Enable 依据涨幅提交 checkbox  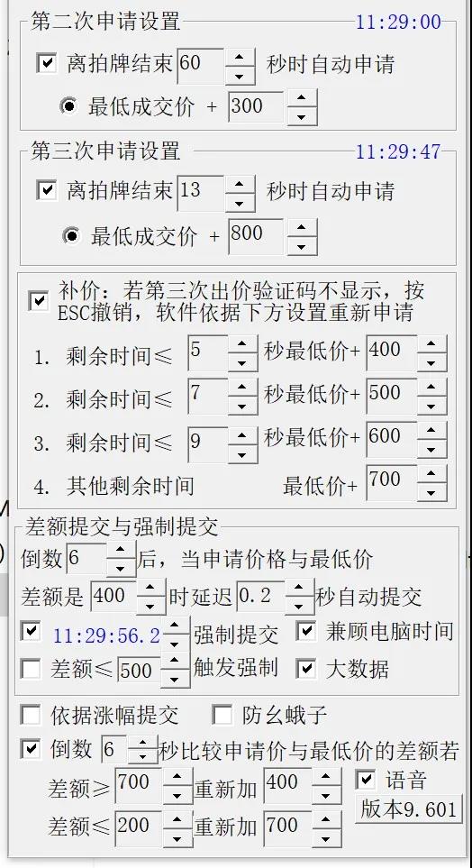[x=30, y=715]
